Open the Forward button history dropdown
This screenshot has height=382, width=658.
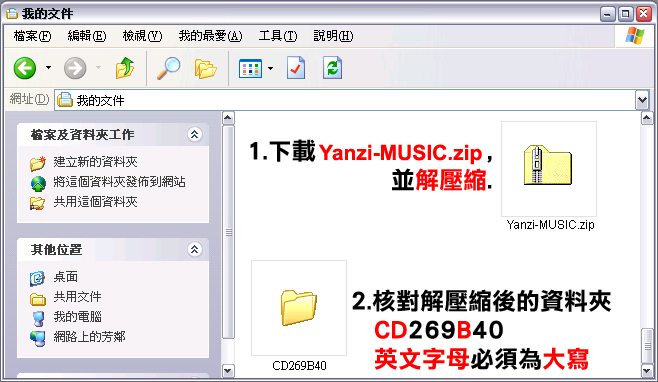[99, 68]
